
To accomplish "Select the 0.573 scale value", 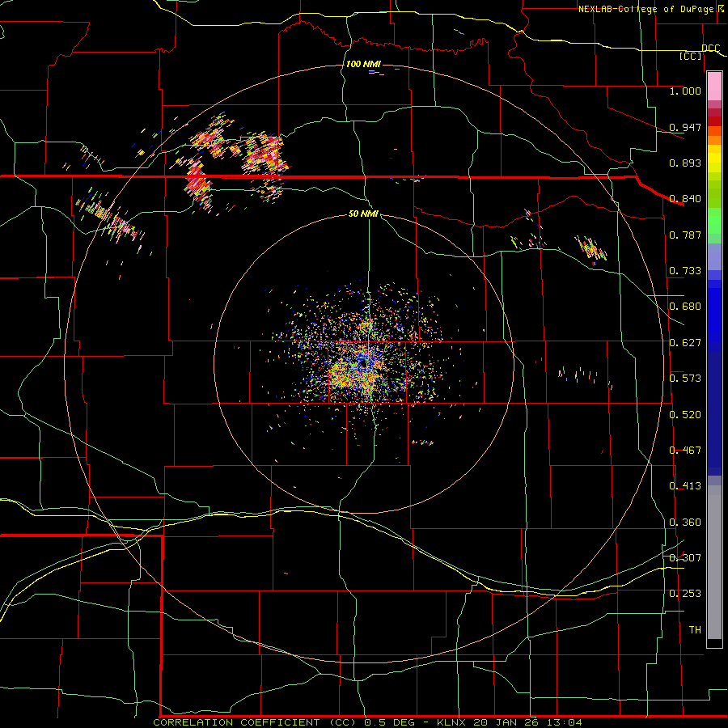I will point(685,378).
